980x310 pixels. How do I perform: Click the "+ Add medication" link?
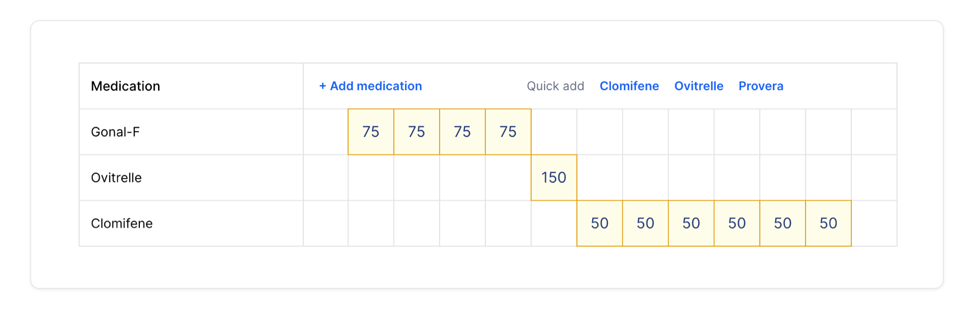click(x=370, y=86)
